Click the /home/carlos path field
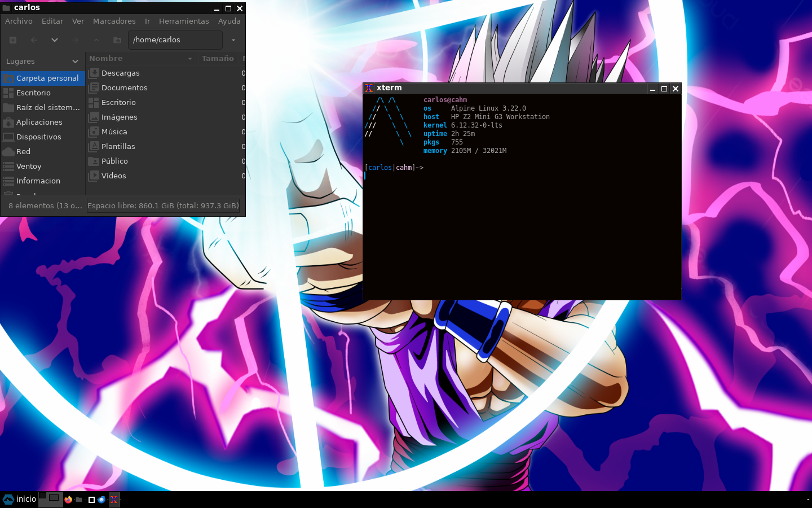The width and height of the screenshot is (812, 508). coord(175,40)
